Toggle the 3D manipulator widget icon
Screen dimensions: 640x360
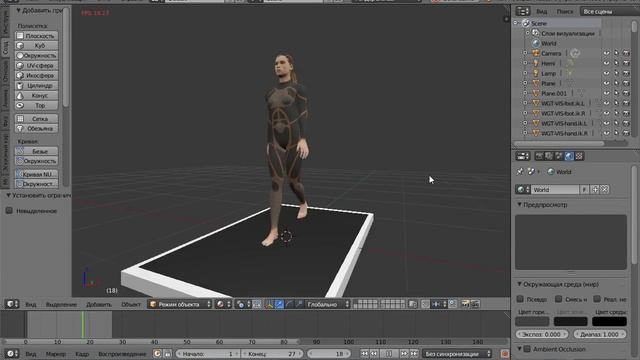pos(269,304)
